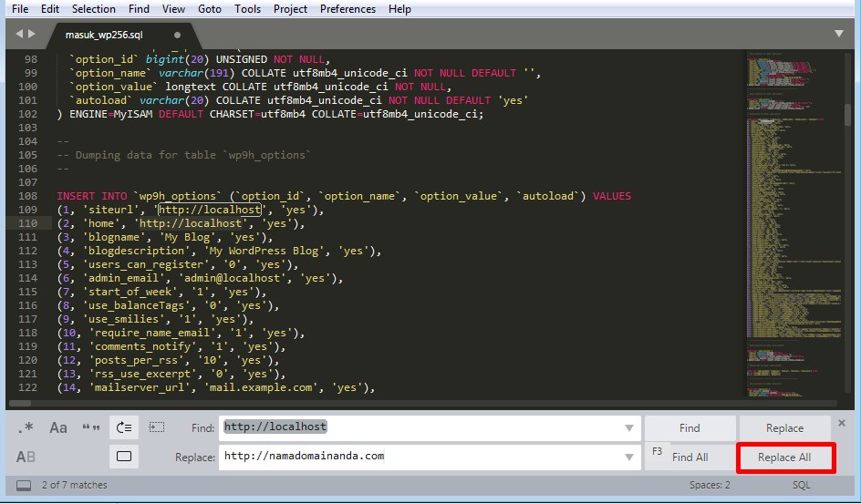Toggle wrap search option
861x504 pixels.
tap(124, 427)
